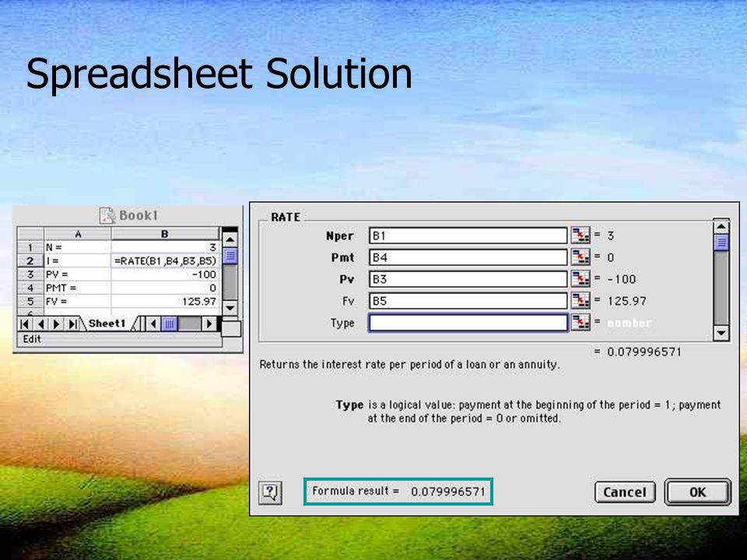
Task: Click the collapse-dialog icon beside the Type field
Action: point(580,322)
